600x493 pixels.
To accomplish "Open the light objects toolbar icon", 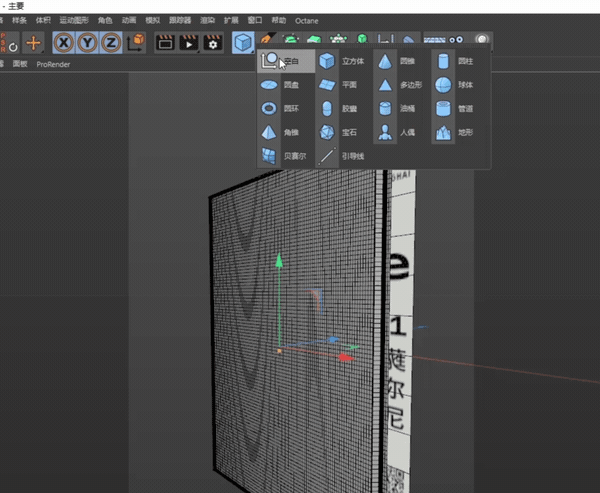I will (x=482, y=39).
